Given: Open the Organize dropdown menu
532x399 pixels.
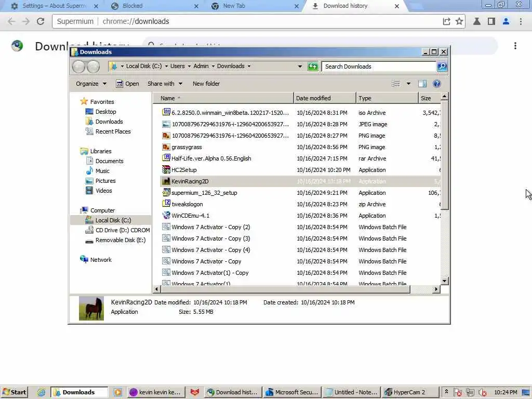Looking at the screenshot, I should pos(91,84).
